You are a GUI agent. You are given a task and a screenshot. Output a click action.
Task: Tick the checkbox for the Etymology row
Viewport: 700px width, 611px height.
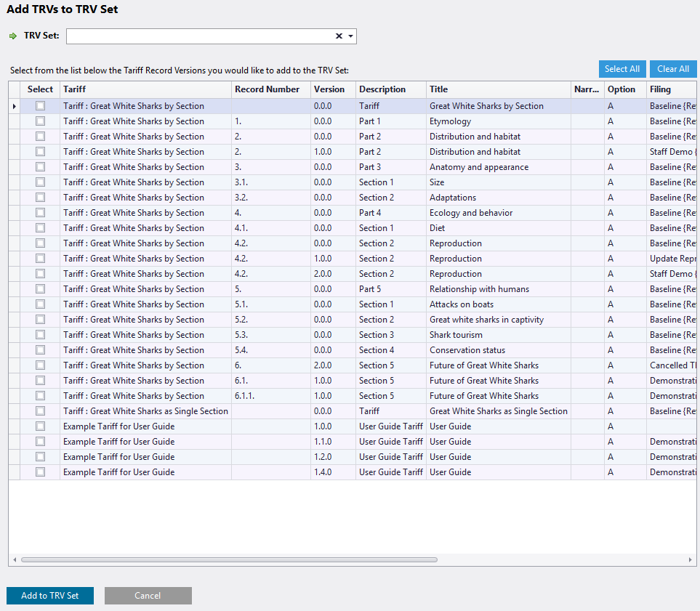(40, 121)
